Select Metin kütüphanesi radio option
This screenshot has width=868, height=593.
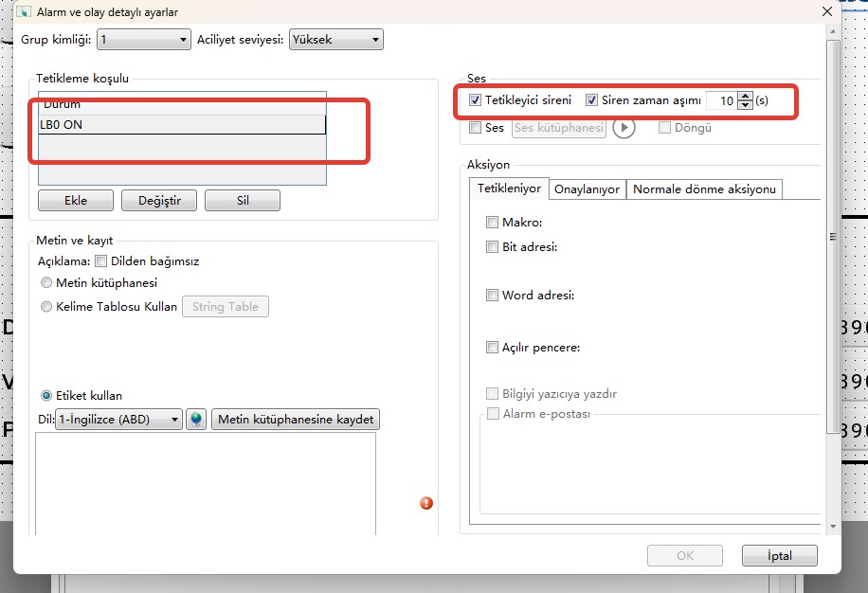tap(47, 282)
